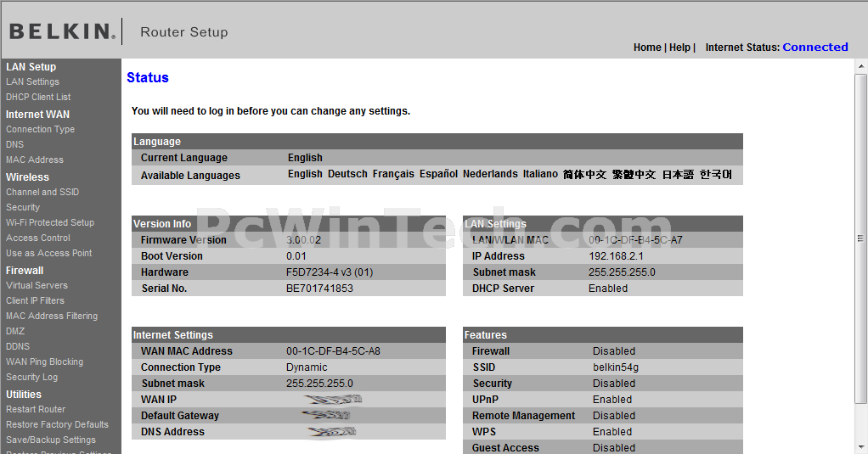Click DHCP Server Enabled value
Viewport: 868px width, 454px height.
(608, 289)
